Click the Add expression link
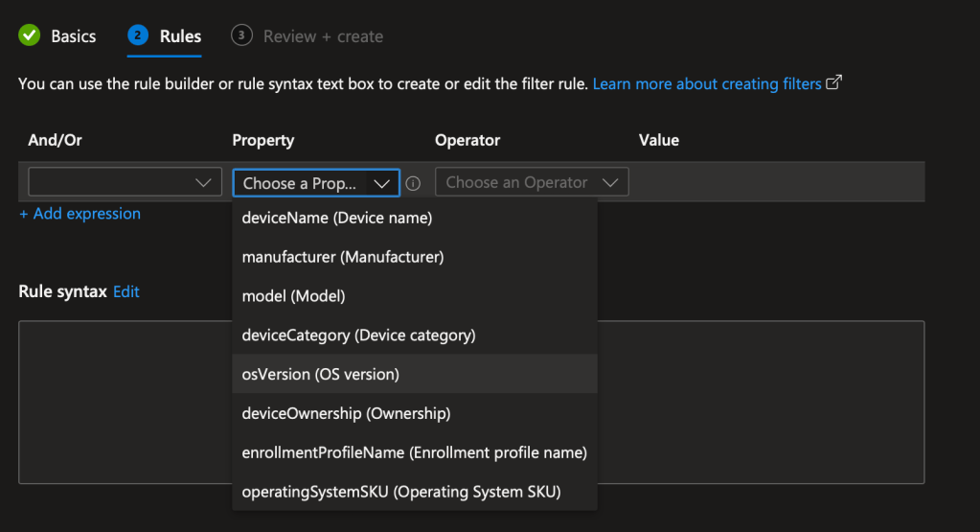Viewport: 980px width, 532px height. click(80, 214)
